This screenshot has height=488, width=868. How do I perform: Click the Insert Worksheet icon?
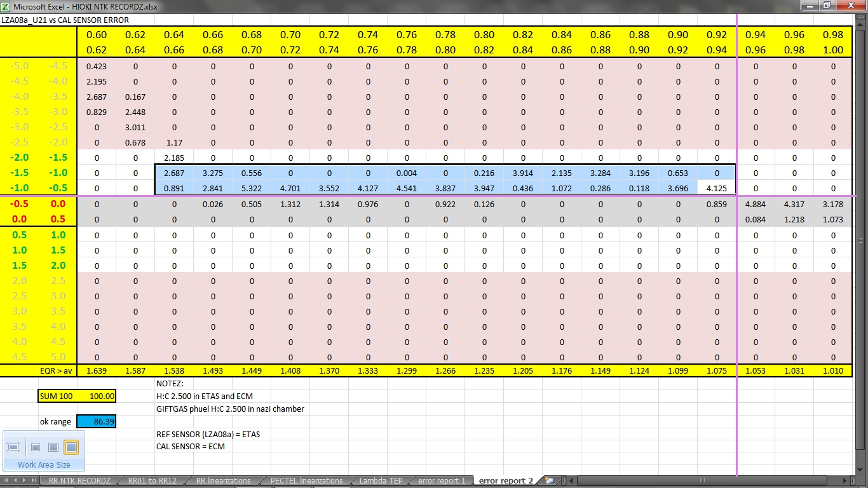pos(549,481)
